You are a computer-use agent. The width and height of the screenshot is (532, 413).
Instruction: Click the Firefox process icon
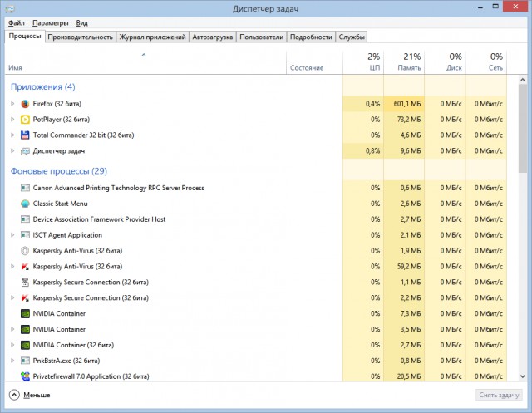coord(25,104)
